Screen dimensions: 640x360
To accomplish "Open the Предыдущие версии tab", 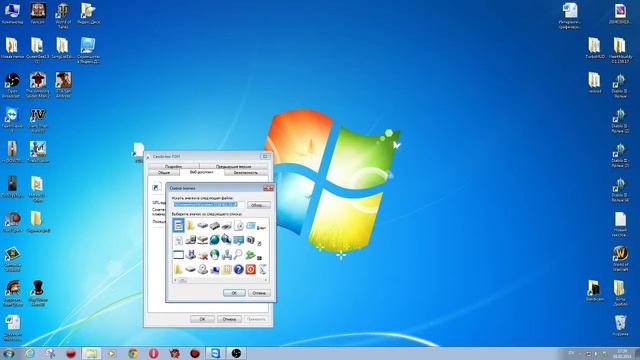I will pos(233,167).
